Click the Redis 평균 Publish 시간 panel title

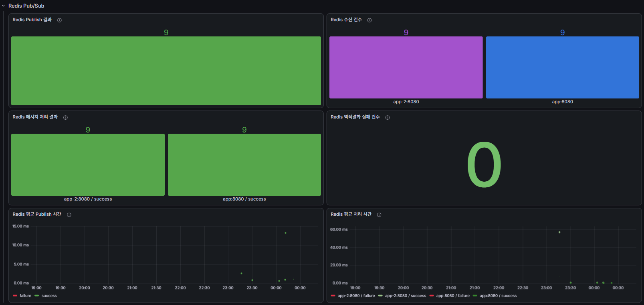(x=37, y=214)
